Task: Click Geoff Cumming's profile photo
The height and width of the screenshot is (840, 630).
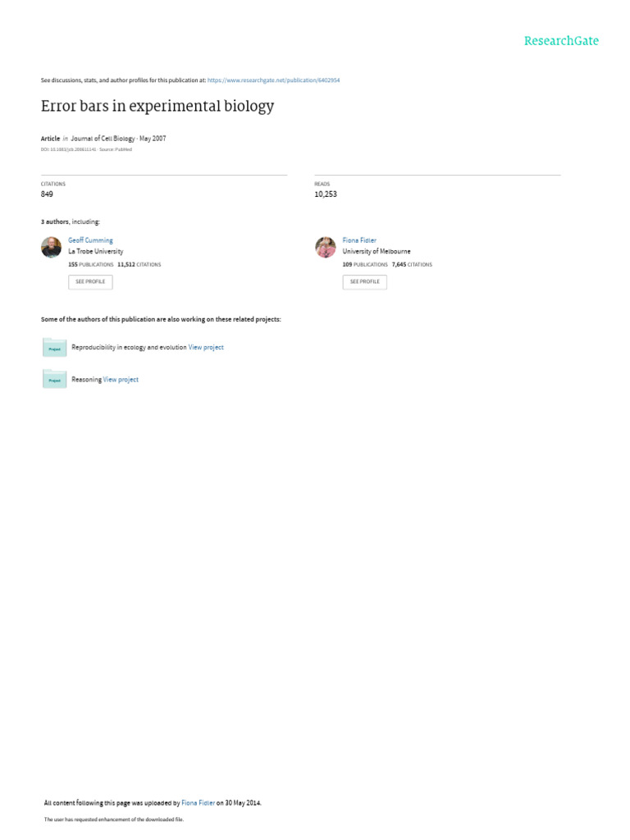Action: point(51,247)
